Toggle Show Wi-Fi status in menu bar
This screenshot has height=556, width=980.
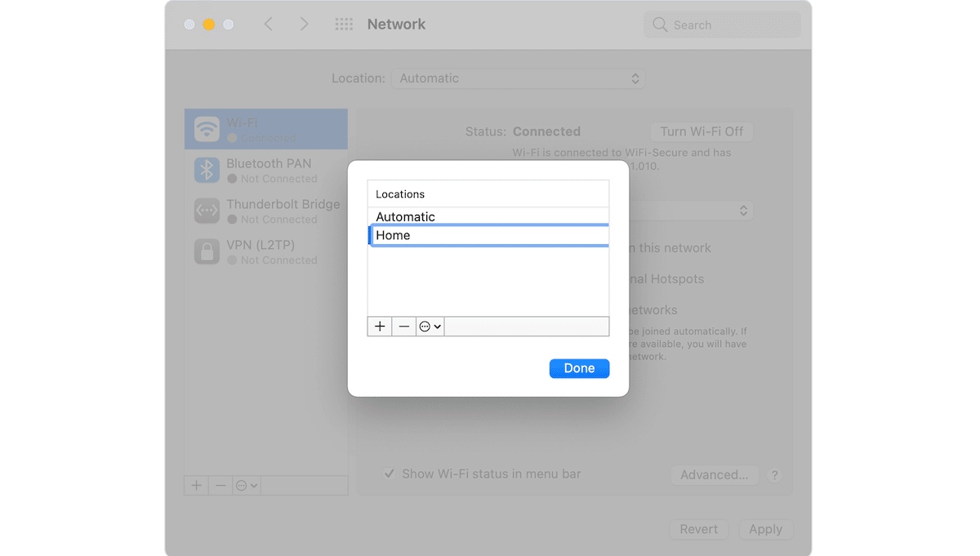point(390,474)
